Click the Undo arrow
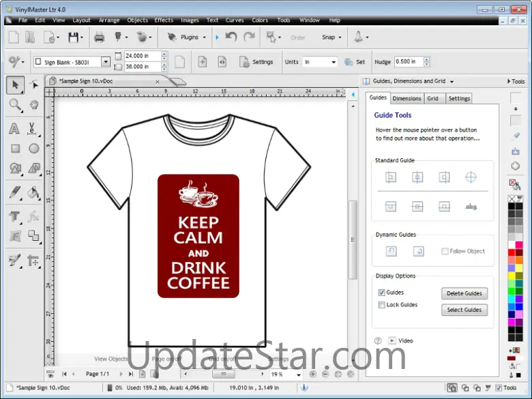 pos(231,37)
